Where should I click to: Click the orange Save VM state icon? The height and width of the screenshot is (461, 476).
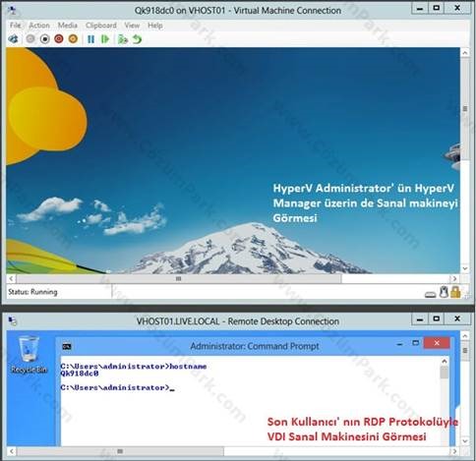point(73,39)
